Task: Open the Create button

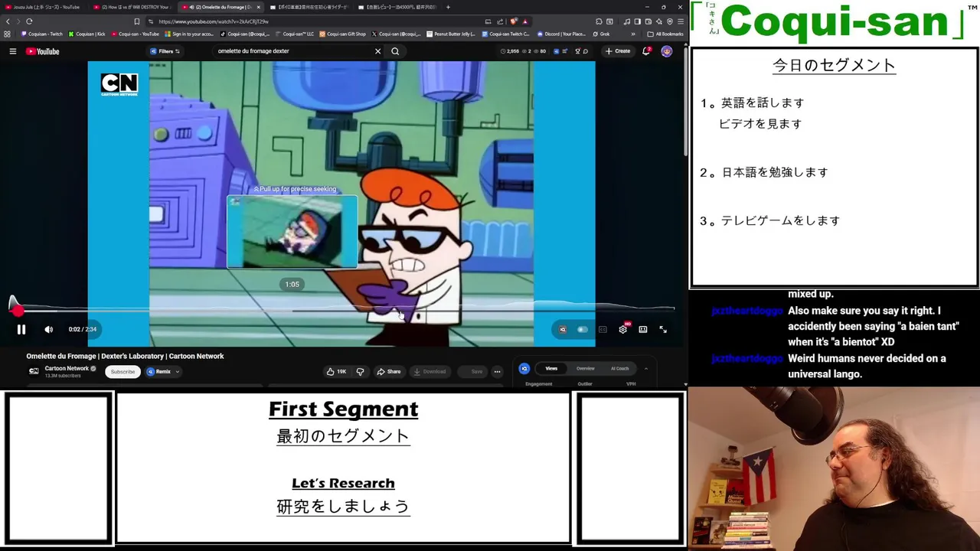Action: tap(618, 51)
